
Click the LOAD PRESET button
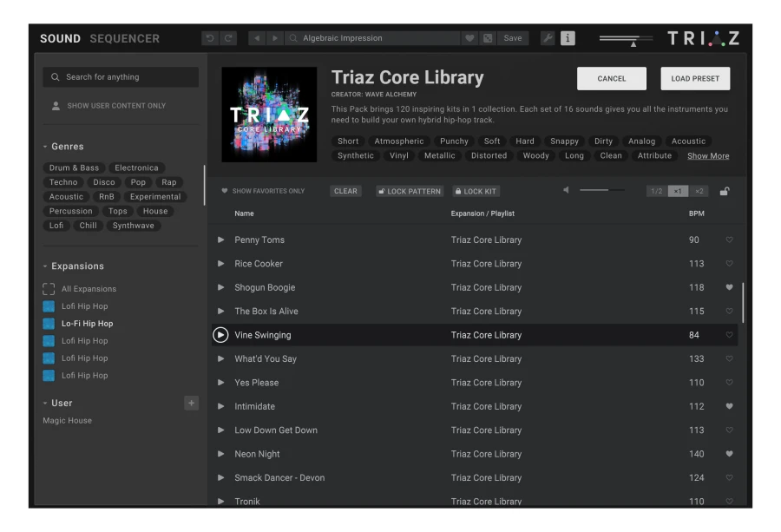tap(695, 79)
